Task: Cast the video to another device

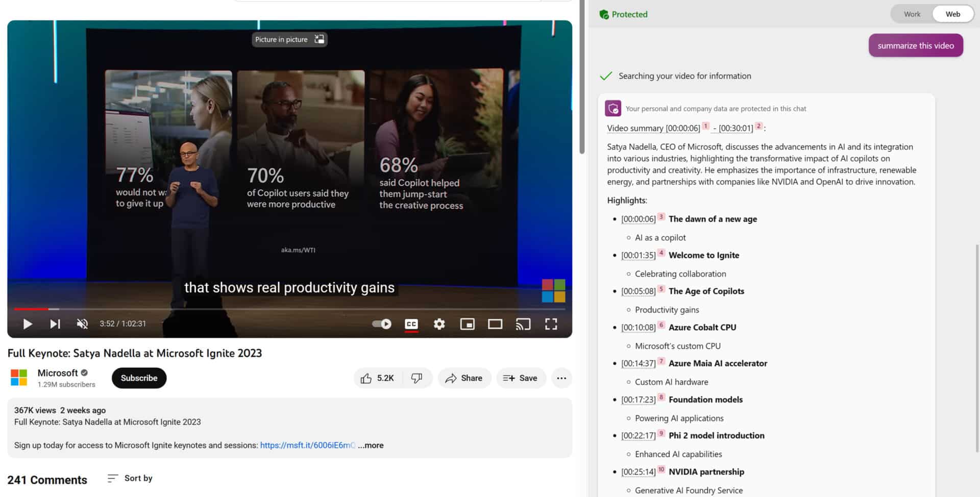Action: point(523,324)
